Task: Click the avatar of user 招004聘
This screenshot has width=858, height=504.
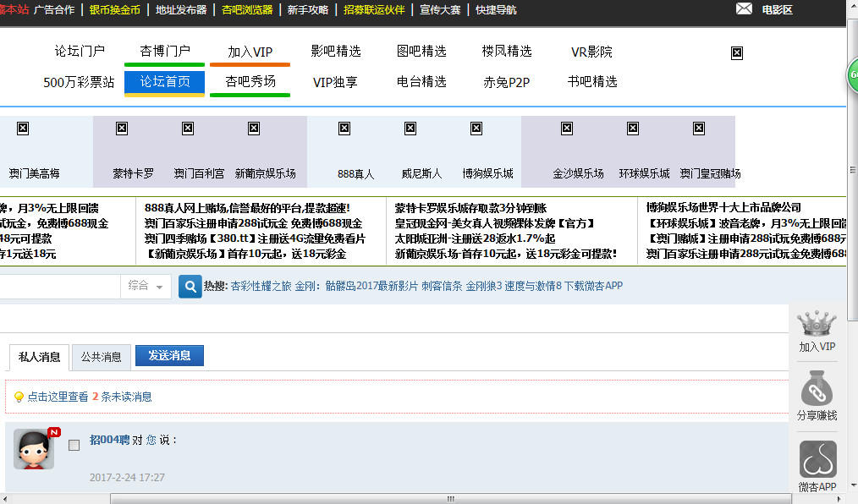Action: click(x=34, y=449)
